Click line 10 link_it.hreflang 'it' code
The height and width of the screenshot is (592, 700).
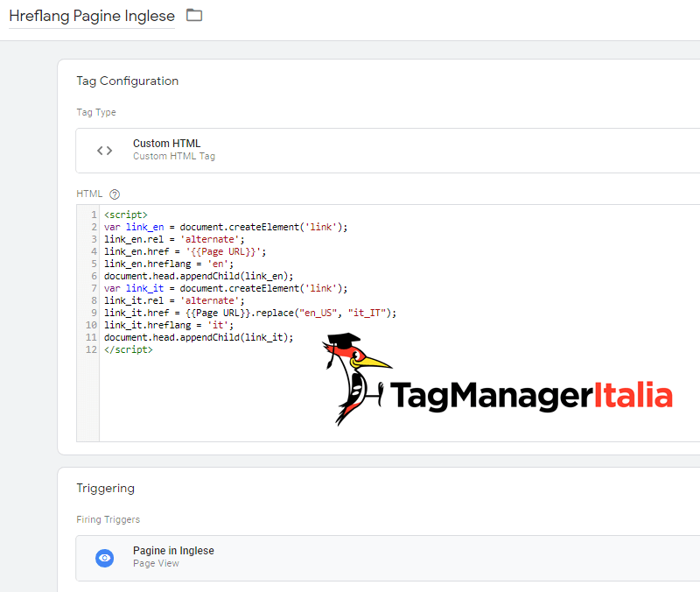click(169, 325)
